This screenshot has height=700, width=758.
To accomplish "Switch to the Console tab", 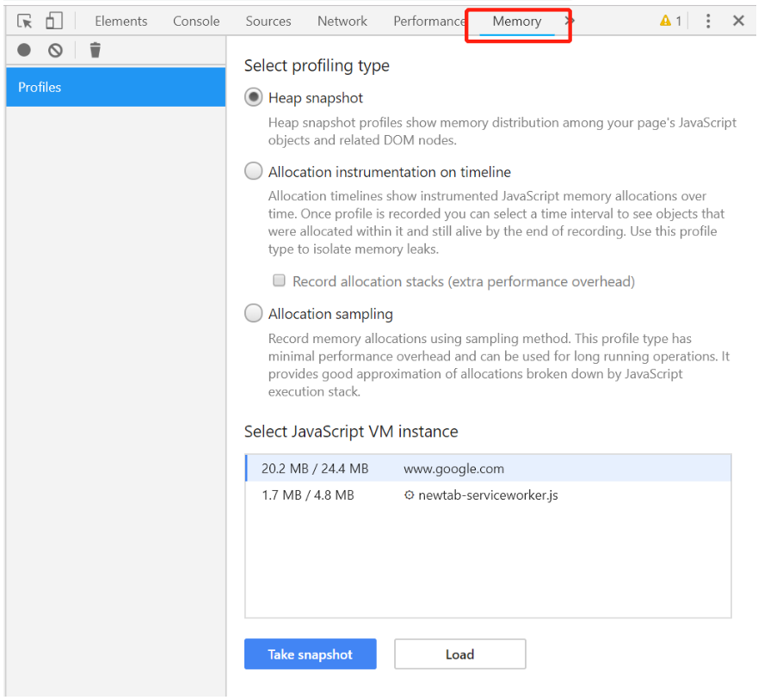I will [196, 21].
